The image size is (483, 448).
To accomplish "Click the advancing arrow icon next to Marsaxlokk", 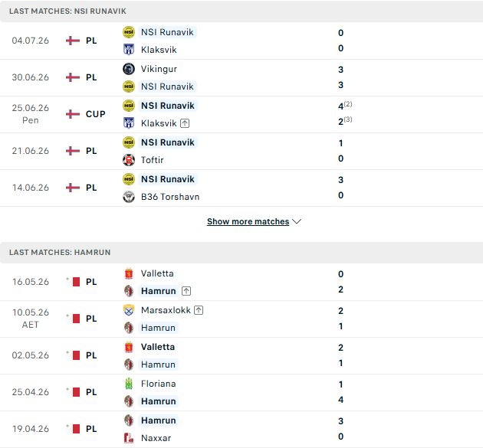I will pos(199,310).
